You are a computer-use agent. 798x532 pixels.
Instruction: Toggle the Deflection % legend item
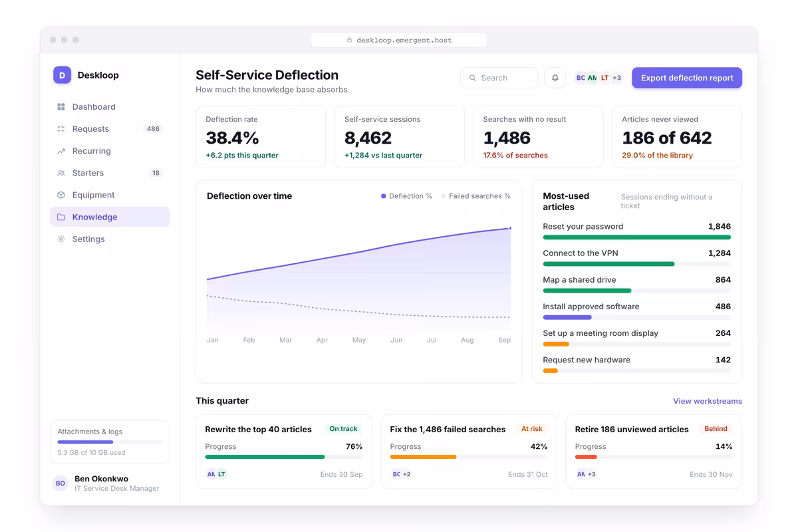click(406, 196)
